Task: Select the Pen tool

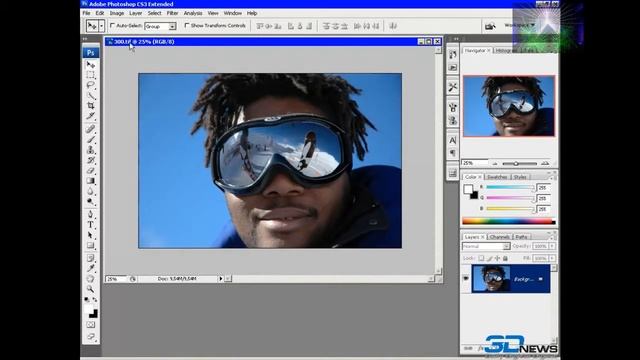Action: [91, 214]
